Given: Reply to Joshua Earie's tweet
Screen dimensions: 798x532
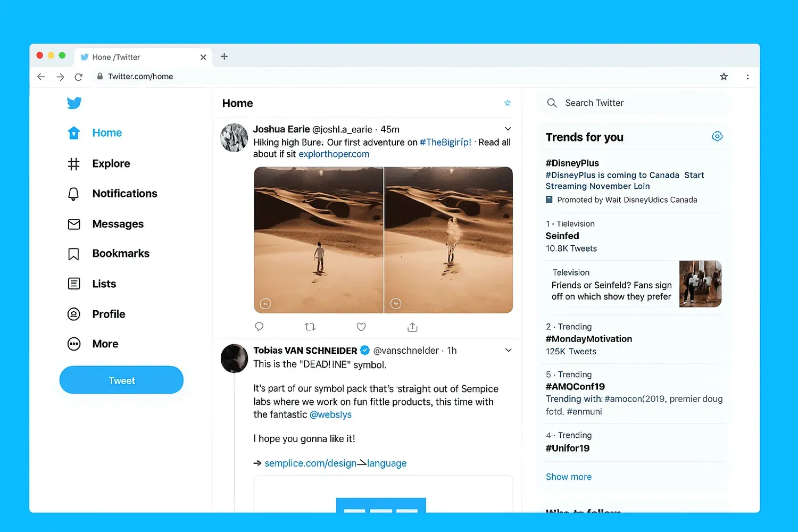Looking at the screenshot, I should (x=259, y=326).
